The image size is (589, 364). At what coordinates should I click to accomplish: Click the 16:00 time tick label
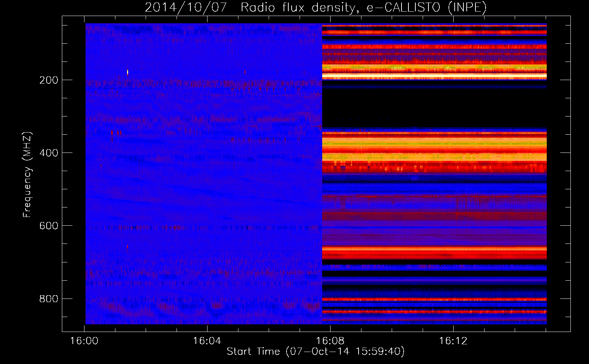(x=84, y=341)
